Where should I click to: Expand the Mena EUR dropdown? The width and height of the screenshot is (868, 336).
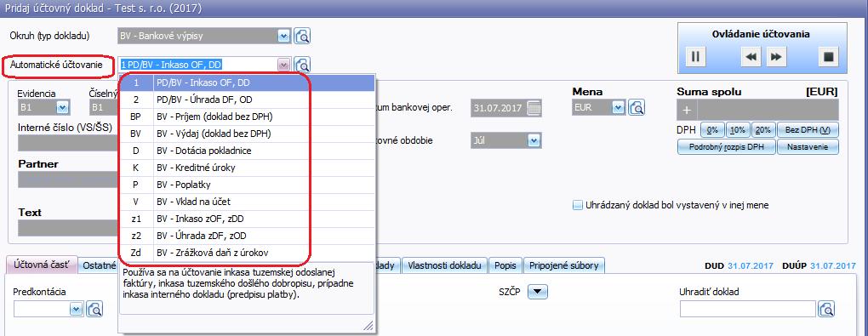pyautogui.click(x=619, y=107)
